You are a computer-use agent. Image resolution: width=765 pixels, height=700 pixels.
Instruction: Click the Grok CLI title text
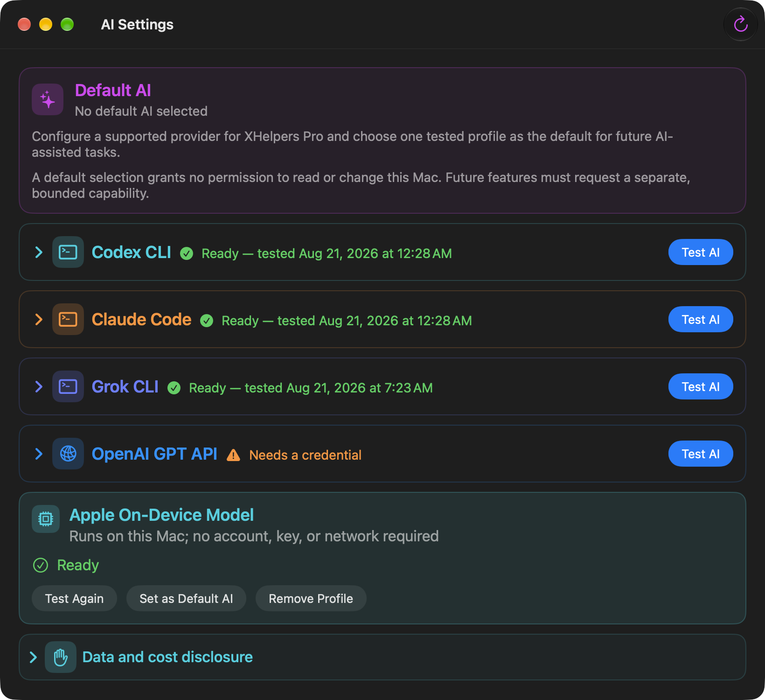pyautogui.click(x=125, y=387)
